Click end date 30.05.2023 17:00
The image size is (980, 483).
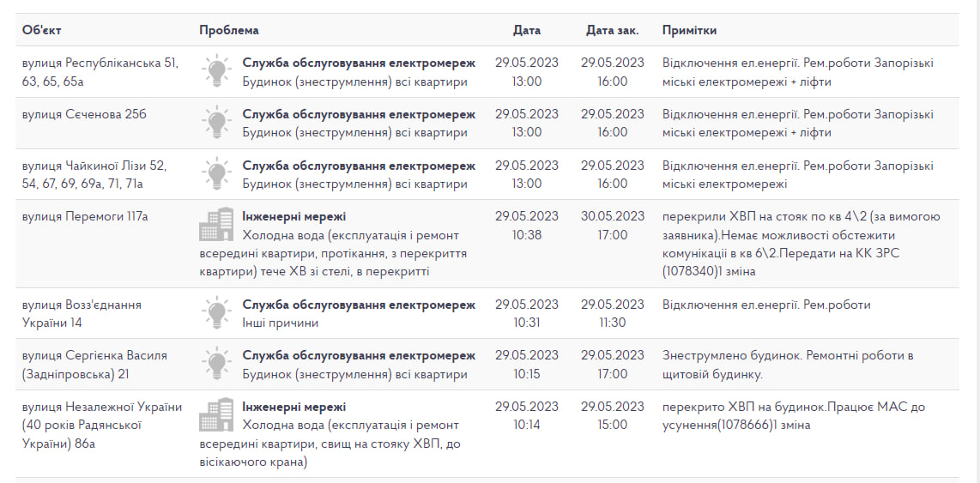point(613,225)
